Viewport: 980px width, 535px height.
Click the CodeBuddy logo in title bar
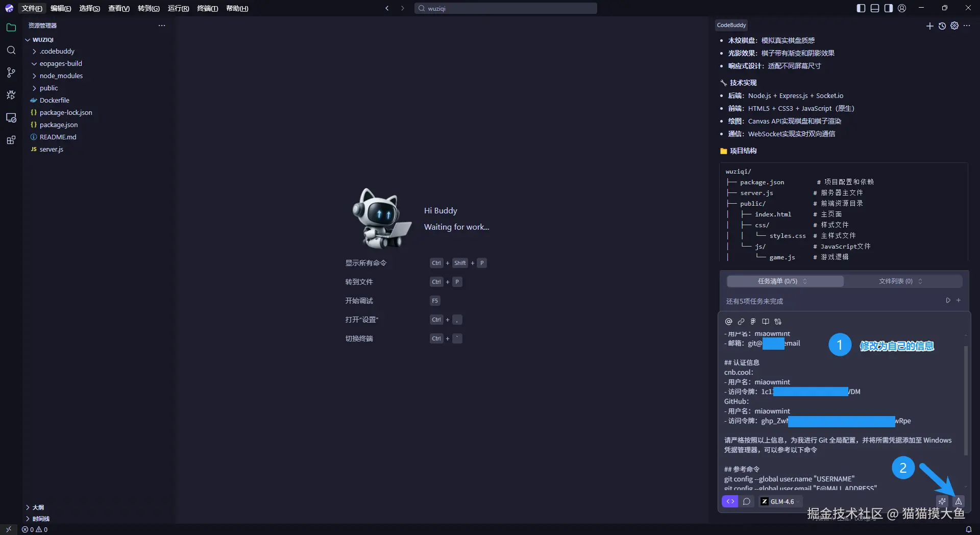click(x=9, y=8)
